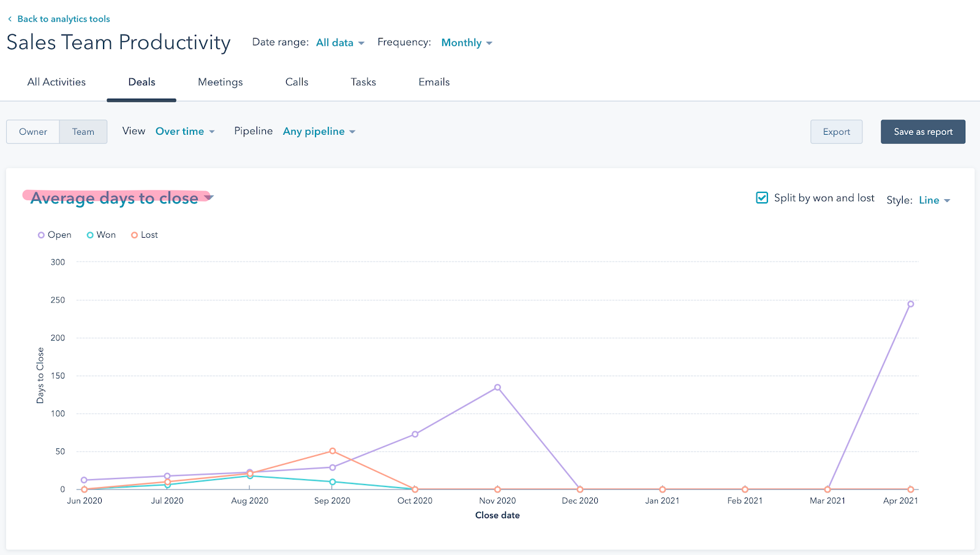Toggle the Open series legend marker
This screenshot has height=555, width=980.
[x=41, y=235]
